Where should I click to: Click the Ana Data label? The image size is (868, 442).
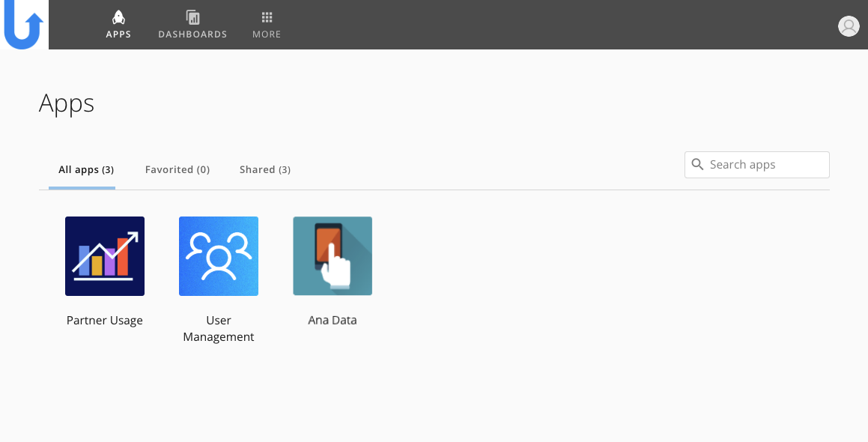point(332,320)
